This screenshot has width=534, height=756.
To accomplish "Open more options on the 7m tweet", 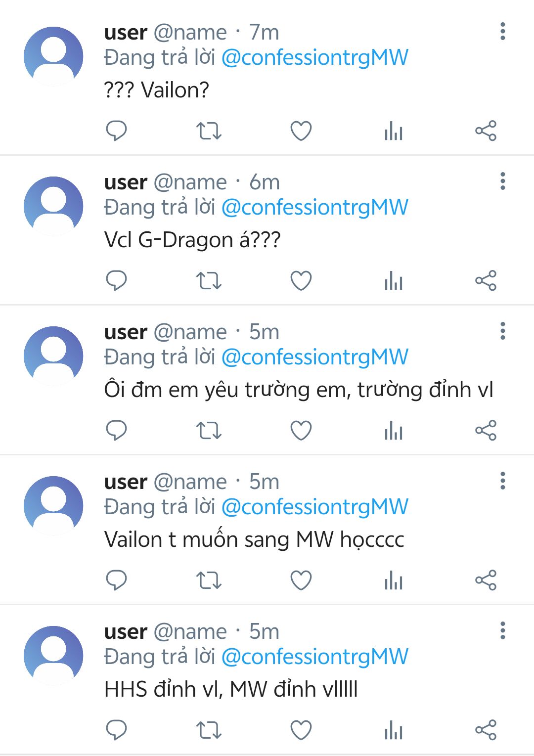I will [x=503, y=31].
